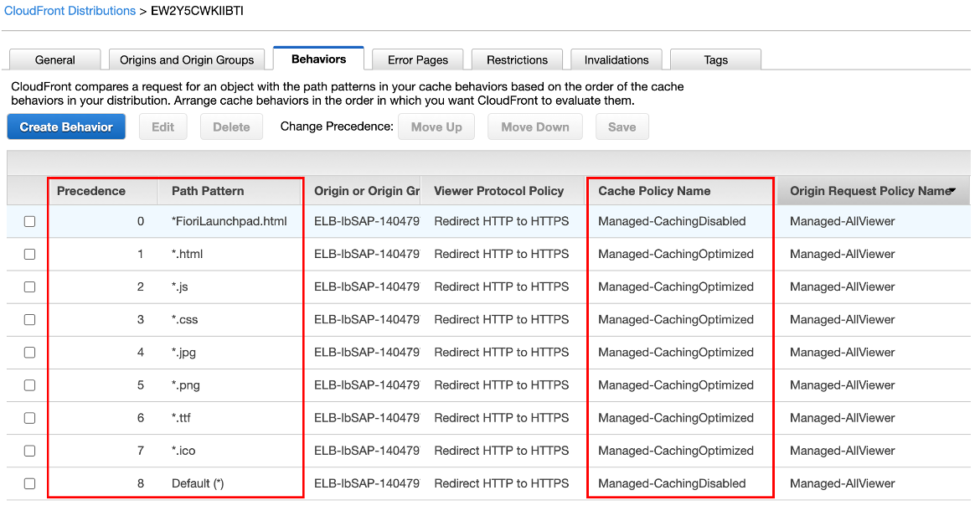
Task: Check the box for *FioriLaunchpad.html behavior
Action: [x=30, y=222]
